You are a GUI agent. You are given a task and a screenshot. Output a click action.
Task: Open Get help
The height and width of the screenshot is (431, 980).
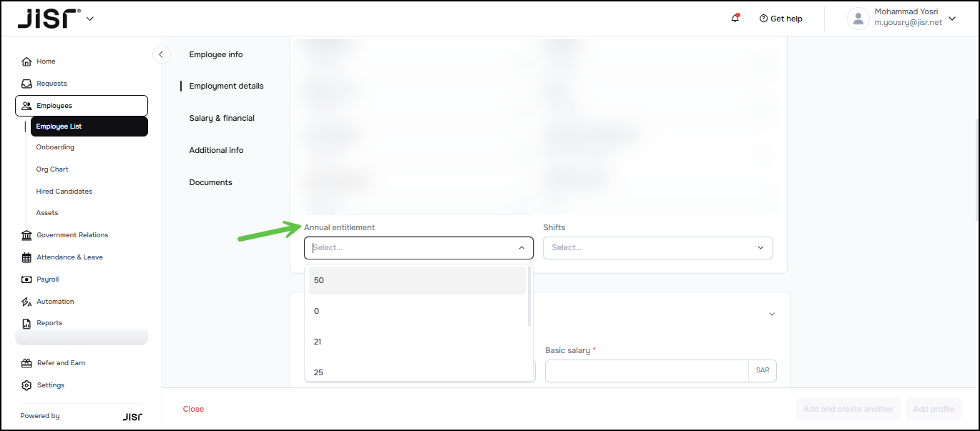[780, 19]
